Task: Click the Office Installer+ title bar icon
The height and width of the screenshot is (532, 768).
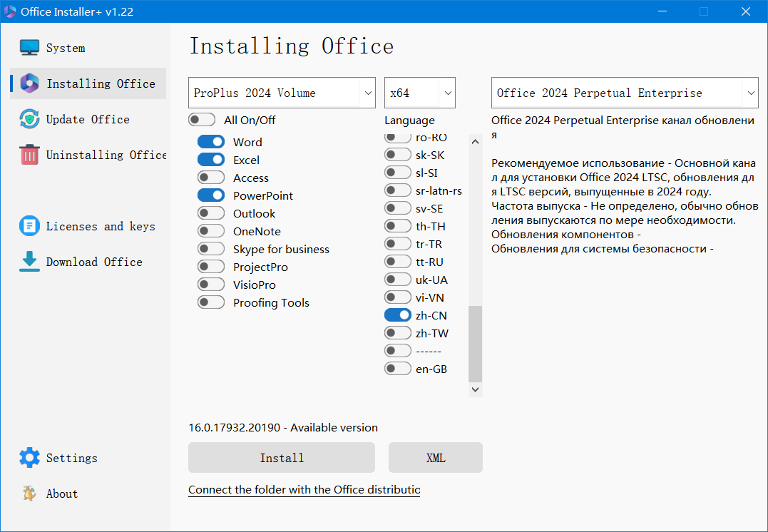Action: pyautogui.click(x=10, y=11)
